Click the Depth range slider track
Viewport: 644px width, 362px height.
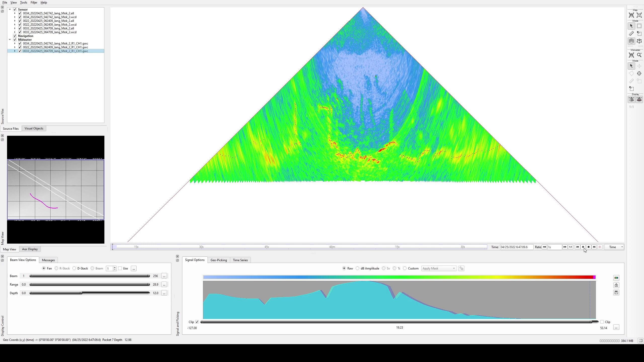click(x=90, y=293)
